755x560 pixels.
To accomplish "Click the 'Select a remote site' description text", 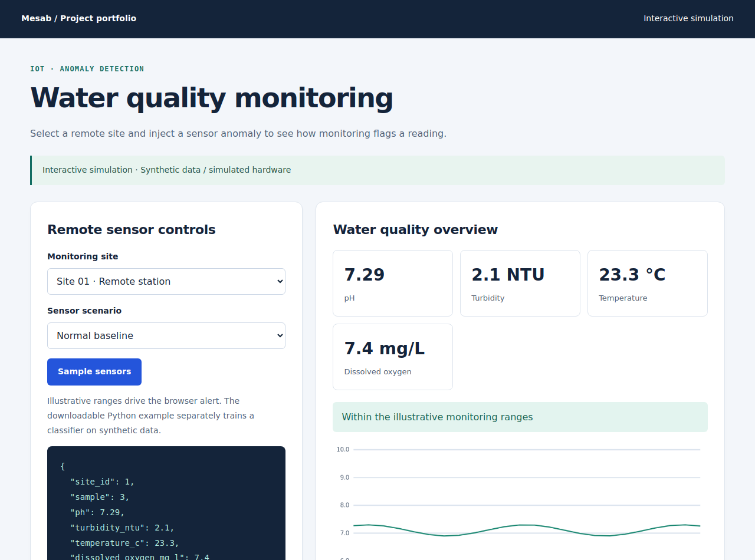I will [x=238, y=133].
